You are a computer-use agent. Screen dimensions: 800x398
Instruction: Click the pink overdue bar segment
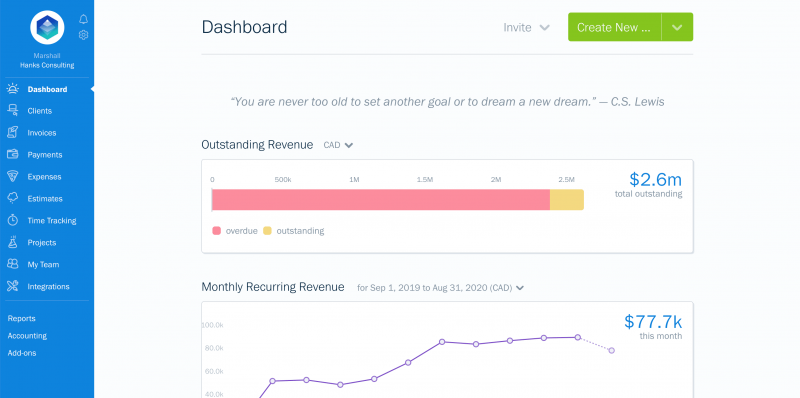(381, 200)
